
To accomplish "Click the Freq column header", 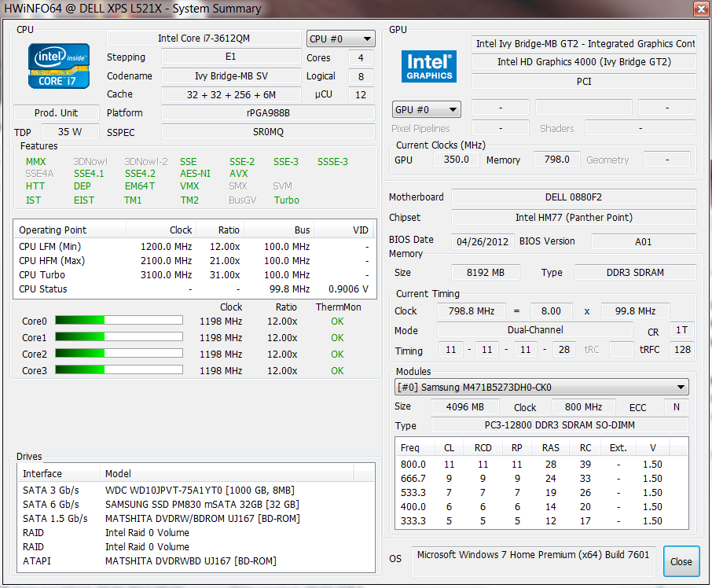I will pos(415,448).
